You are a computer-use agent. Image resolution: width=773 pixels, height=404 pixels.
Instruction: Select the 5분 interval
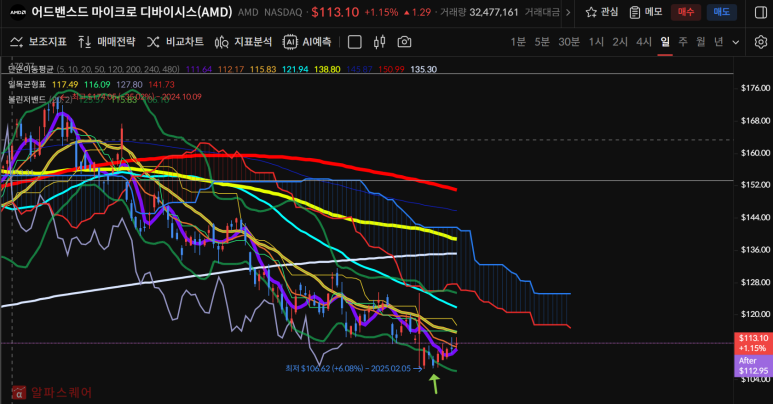click(x=542, y=42)
